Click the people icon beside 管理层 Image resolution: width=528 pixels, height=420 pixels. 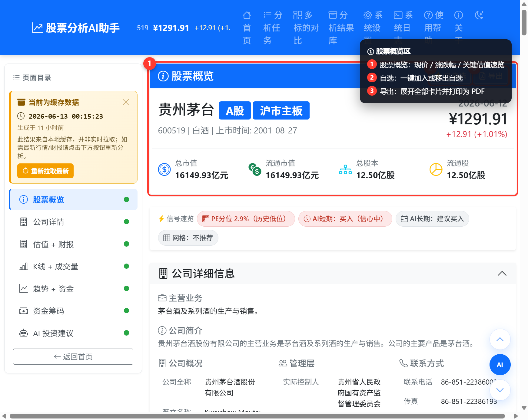pos(283,363)
